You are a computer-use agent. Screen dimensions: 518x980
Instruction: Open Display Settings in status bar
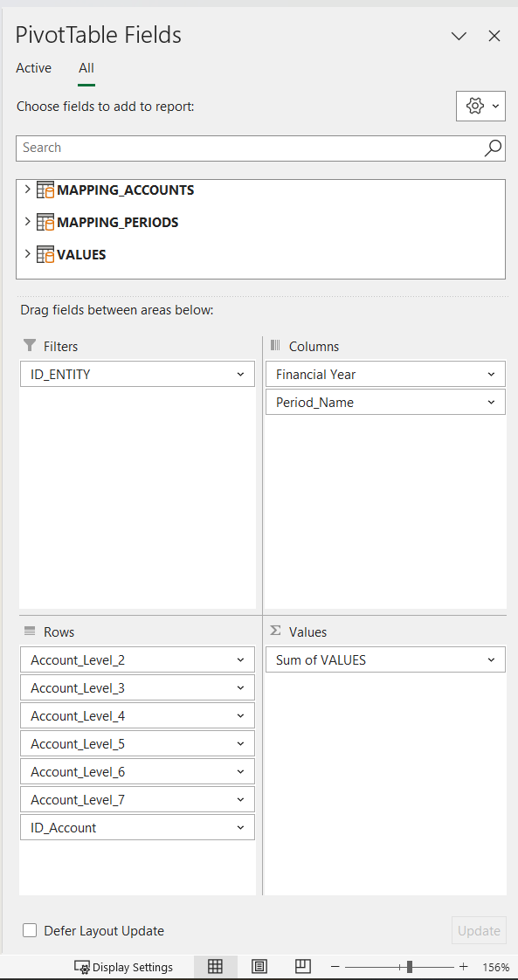tap(124, 967)
